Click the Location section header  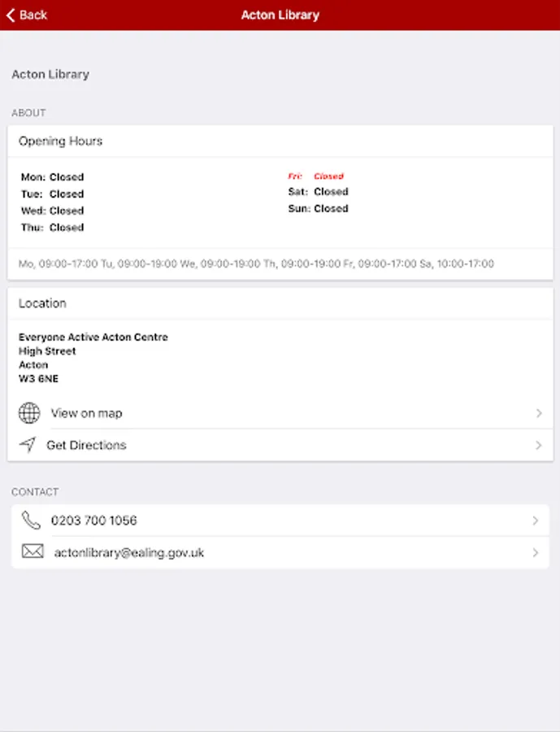[43, 303]
